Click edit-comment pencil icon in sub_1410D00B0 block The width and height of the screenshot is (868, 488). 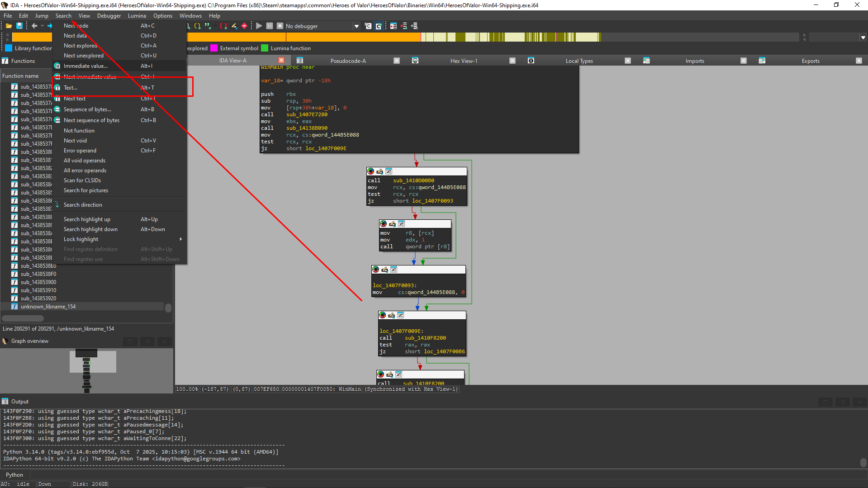tap(379, 171)
